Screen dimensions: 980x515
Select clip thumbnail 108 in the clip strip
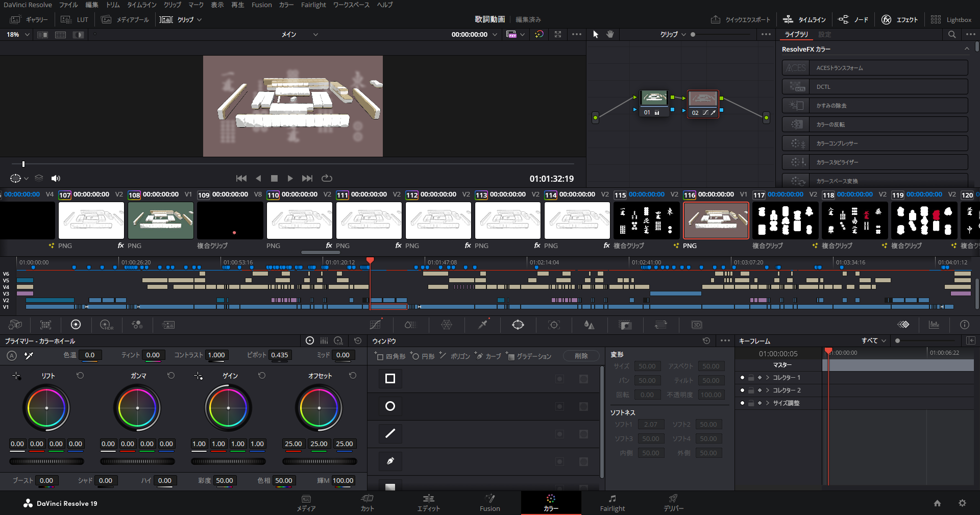coord(161,220)
